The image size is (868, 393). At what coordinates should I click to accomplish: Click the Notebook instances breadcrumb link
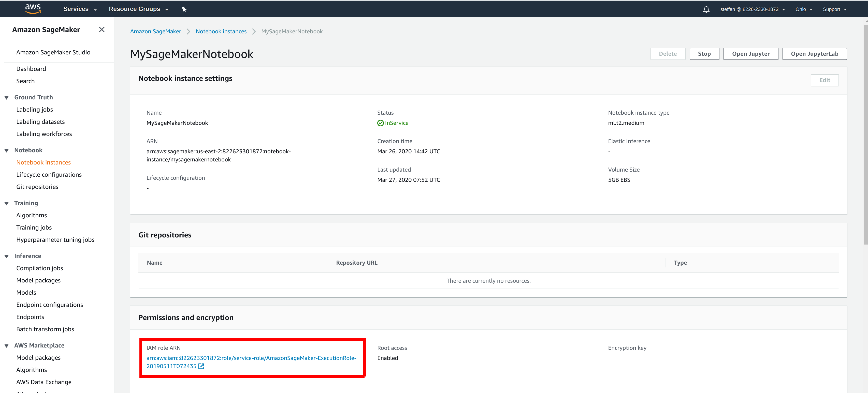tap(221, 31)
